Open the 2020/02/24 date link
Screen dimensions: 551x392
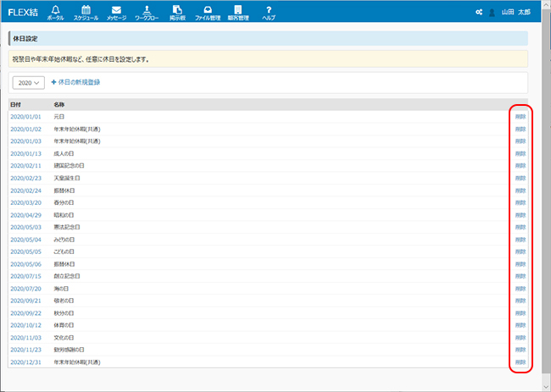pos(25,190)
